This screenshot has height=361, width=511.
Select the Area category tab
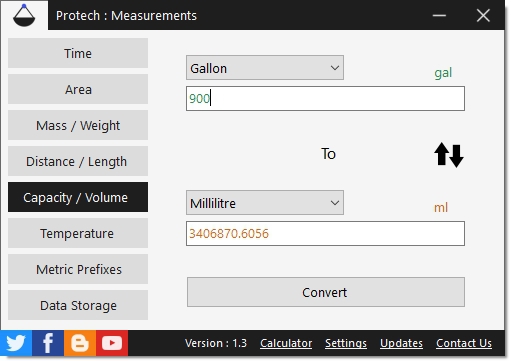pos(78,89)
